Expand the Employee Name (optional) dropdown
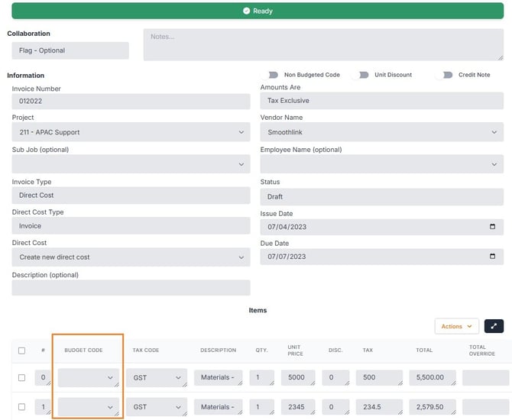The image size is (512, 420). pos(382,164)
